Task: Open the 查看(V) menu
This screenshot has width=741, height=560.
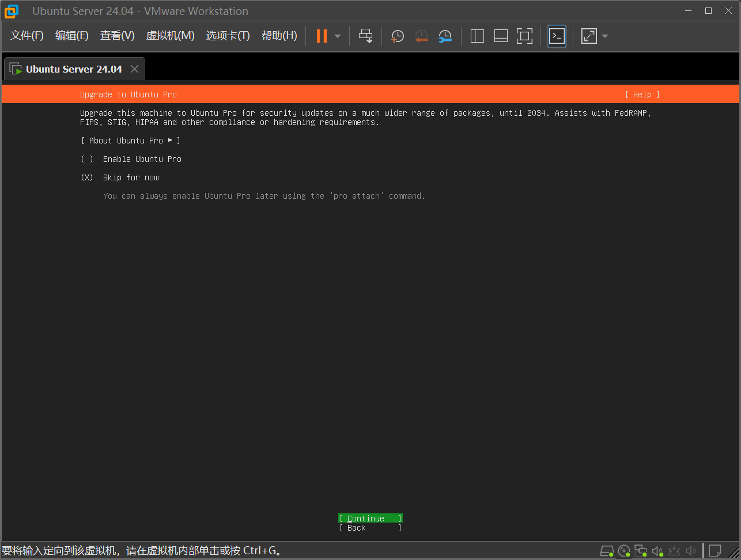Action: [x=118, y=36]
